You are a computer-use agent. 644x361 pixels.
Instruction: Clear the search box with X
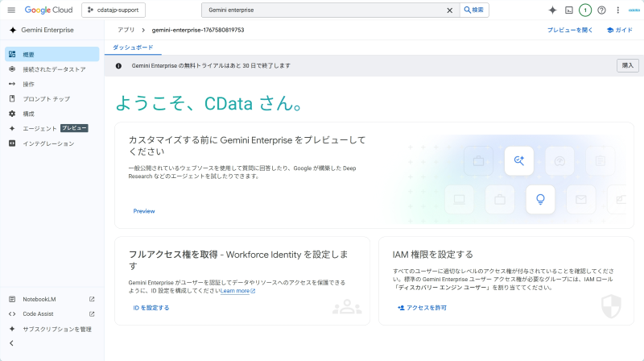(450, 10)
